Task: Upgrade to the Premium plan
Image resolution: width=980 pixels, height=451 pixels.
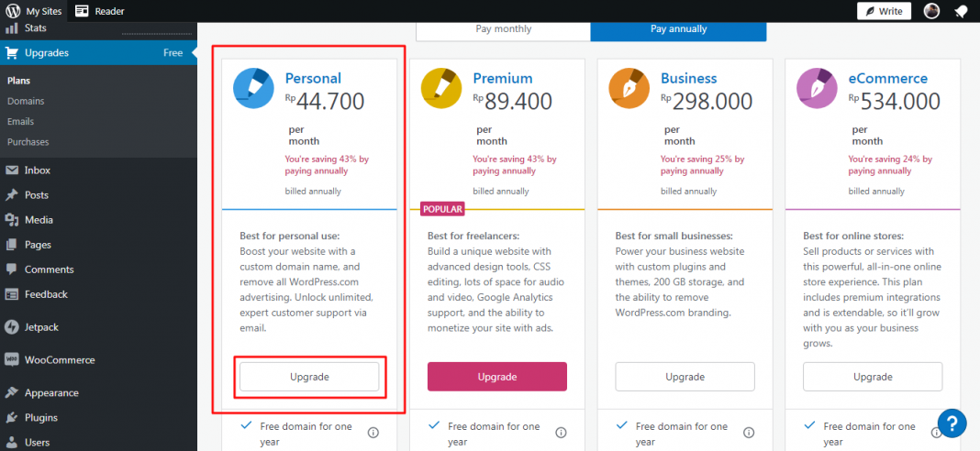Action: point(496,377)
